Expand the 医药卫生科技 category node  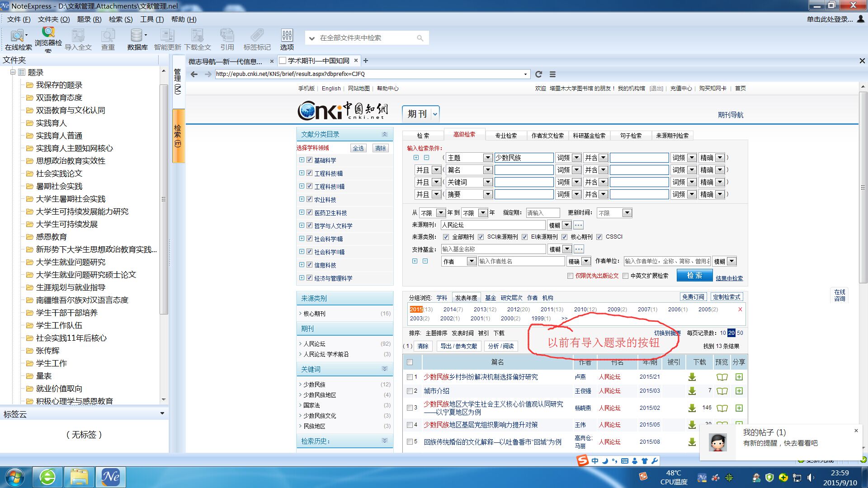[x=302, y=212]
